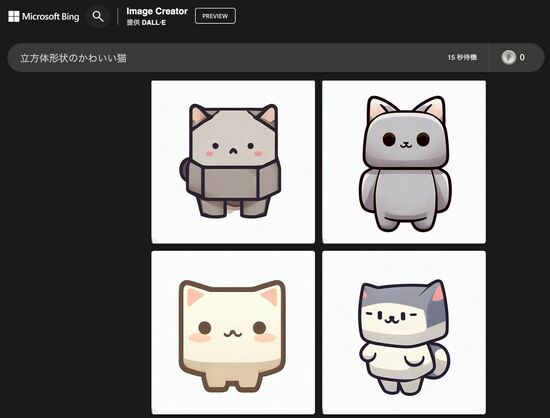The height and width of the screenshot is (418, 550).
Task: Click the Microsoft four-square logo icon
Action: (14, 16)
